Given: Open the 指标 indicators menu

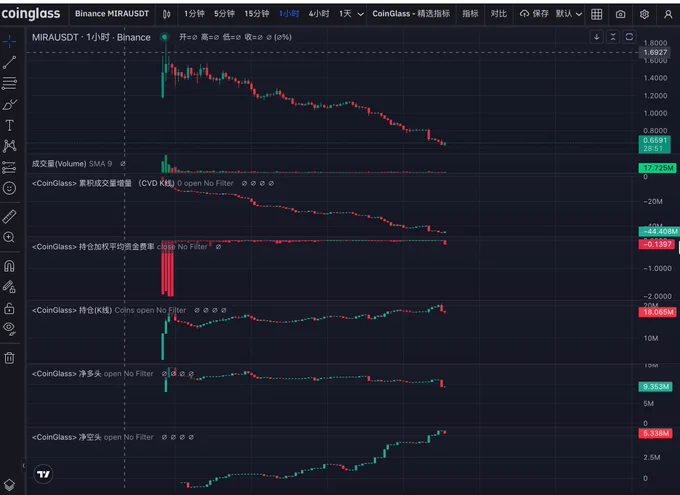Looking at the screenshot, I should click(470, 14).
